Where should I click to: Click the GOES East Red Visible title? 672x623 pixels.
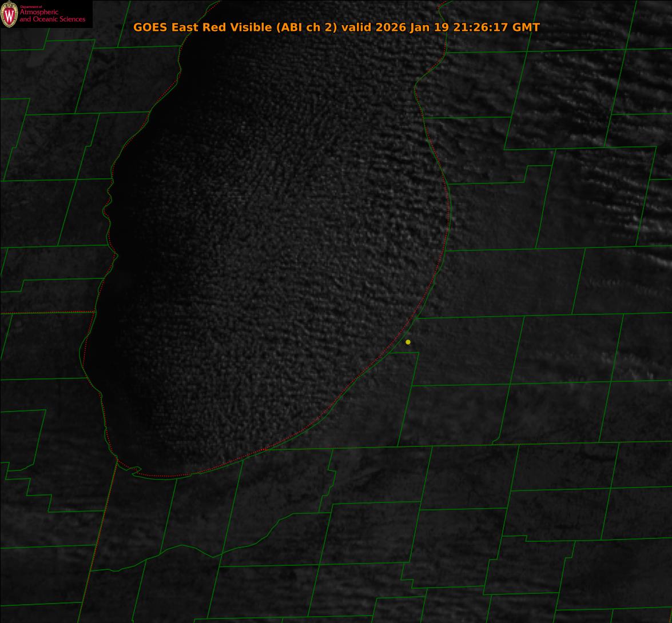(x=336, y=27)
